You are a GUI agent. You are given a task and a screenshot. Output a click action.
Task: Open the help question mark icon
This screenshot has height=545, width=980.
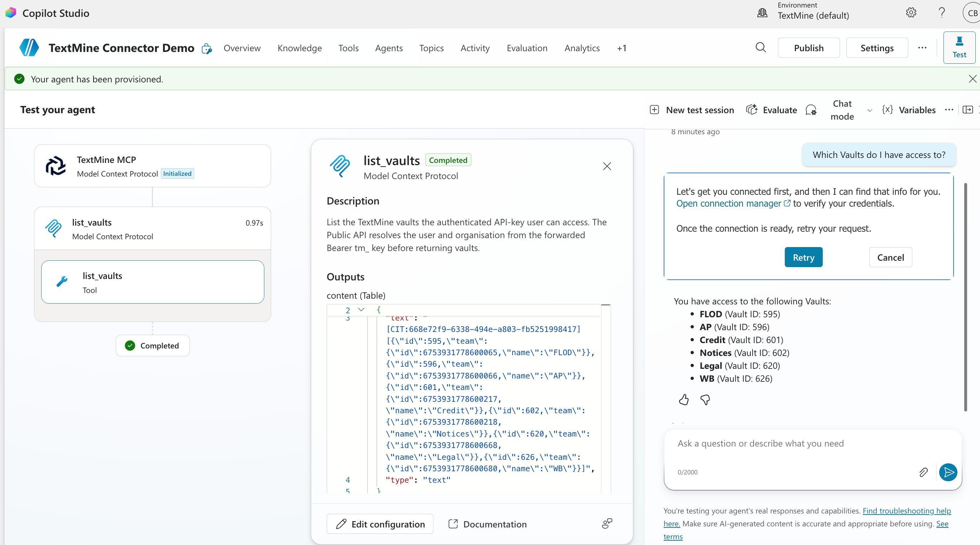942,13
